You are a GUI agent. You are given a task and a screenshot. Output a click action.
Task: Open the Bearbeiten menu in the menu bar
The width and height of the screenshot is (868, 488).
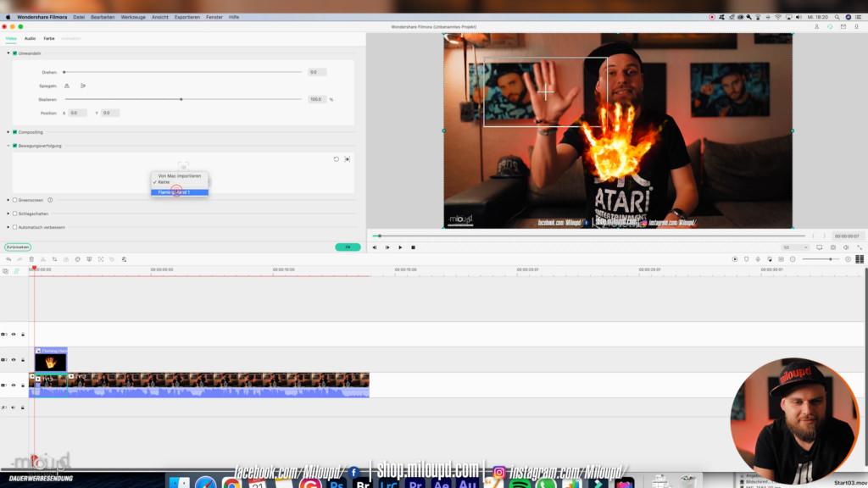click(103, 17)
